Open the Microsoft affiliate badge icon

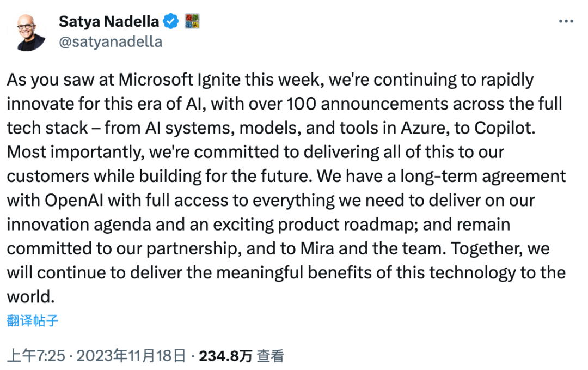(x=192, y=21)
